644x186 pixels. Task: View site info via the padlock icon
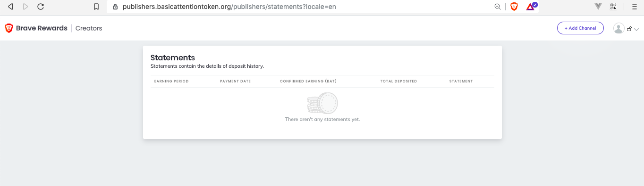click(115, 7)
